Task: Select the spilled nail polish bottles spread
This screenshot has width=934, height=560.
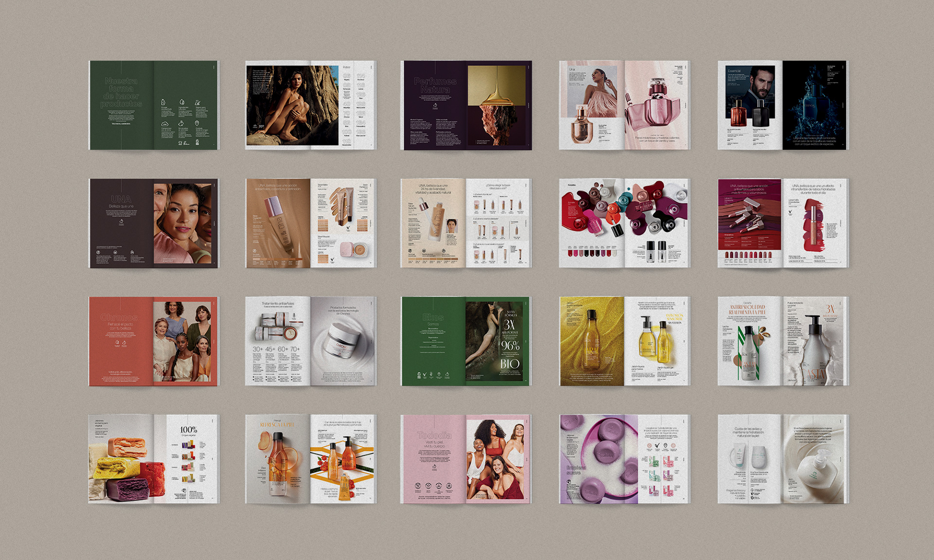Action: click(624, 223)
